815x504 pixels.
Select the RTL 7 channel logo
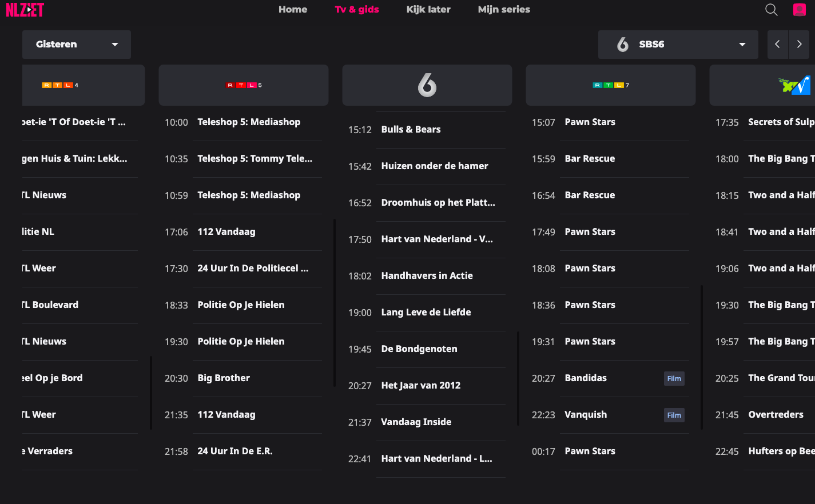[x=611, y=85]
